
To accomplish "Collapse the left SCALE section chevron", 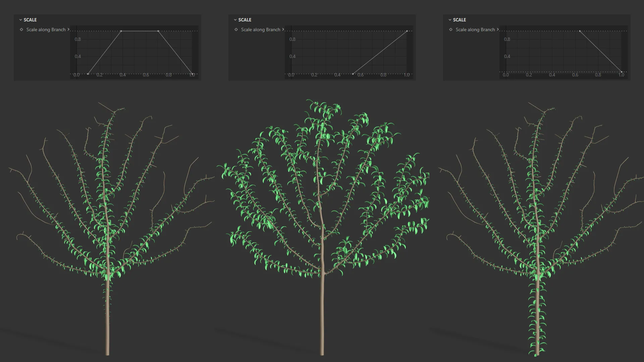I will pyautogui.click(x=20, y=20).
